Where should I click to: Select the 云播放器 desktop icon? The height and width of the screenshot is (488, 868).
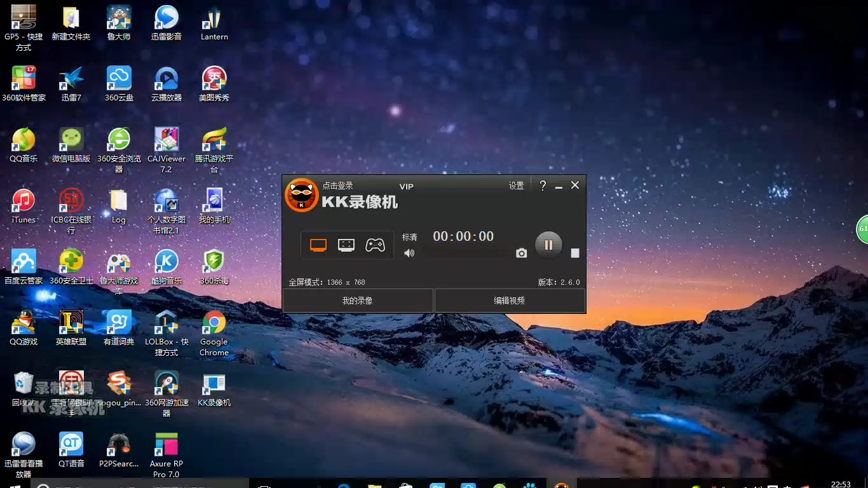(166, 84)
